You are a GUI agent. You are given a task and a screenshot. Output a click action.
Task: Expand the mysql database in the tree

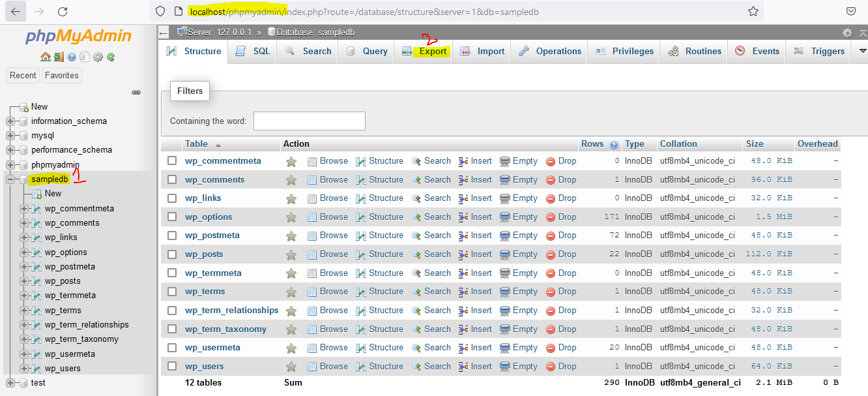(10, 136)
